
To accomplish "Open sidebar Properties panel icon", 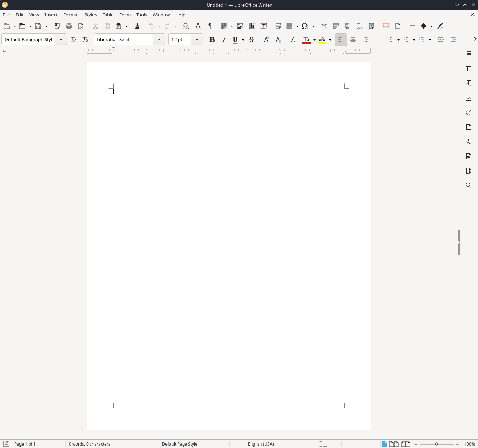I will [x=469, y=69].
